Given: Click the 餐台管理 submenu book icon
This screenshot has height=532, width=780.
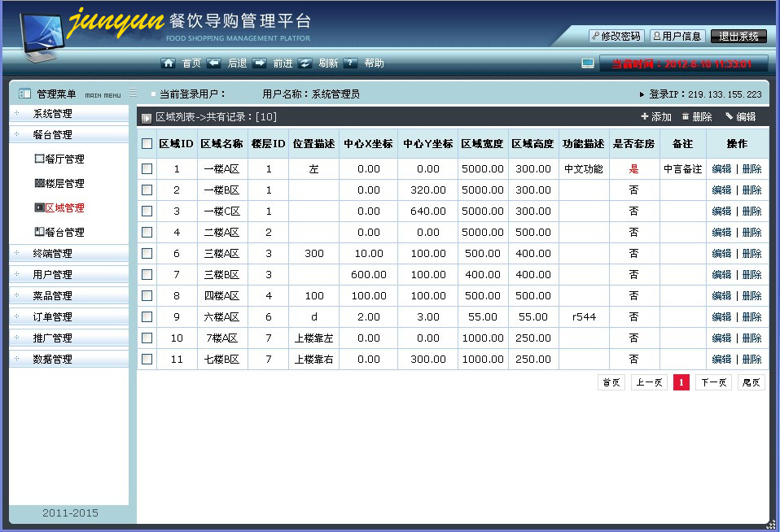Looking at the screenshot, I should (x=39, y=232).
